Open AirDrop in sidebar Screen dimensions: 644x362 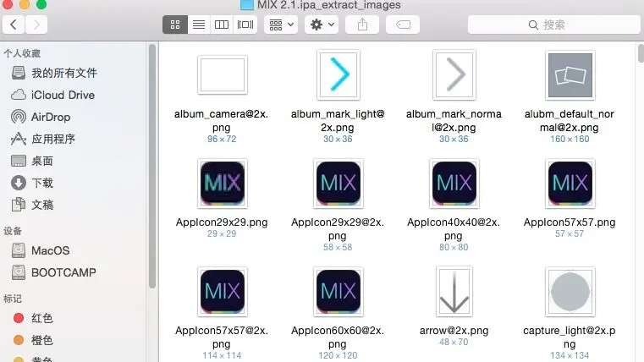(x=41, y=117)
